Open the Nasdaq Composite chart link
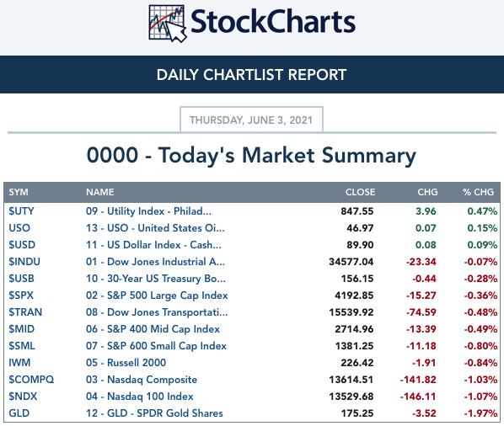The height and width of the screenshot is (426, 504). [x=142, y=380]
